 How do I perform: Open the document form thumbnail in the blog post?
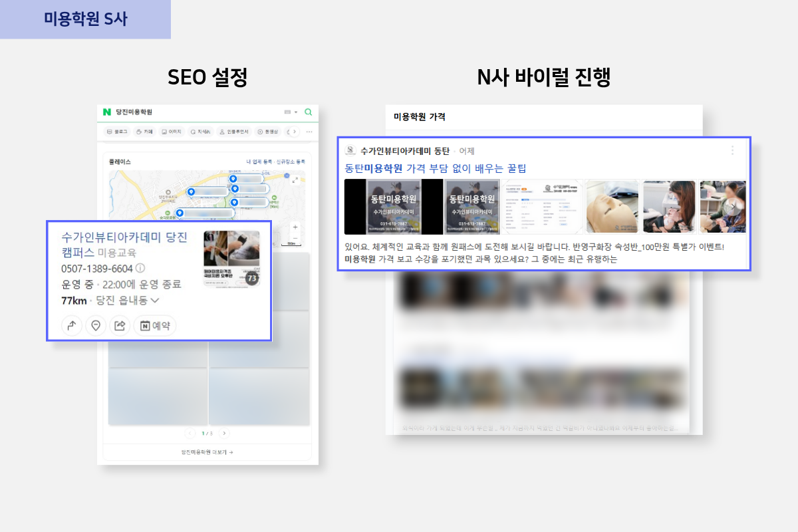(542, 207)
